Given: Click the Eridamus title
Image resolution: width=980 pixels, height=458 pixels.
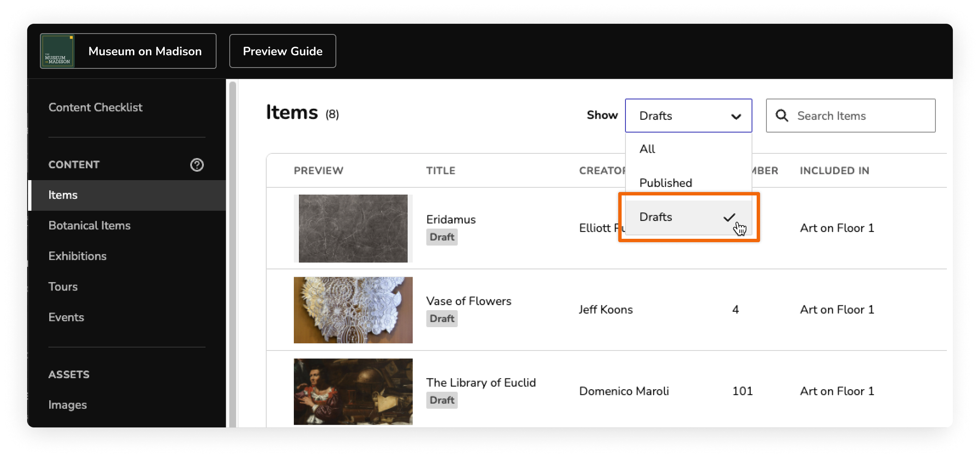Looking at the screenshot, I should (451, 220).
